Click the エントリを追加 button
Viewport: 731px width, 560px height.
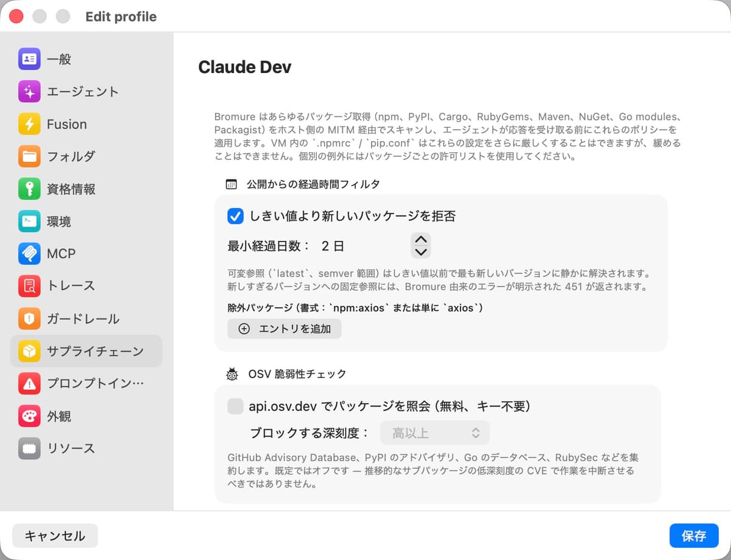click(284, 329)
